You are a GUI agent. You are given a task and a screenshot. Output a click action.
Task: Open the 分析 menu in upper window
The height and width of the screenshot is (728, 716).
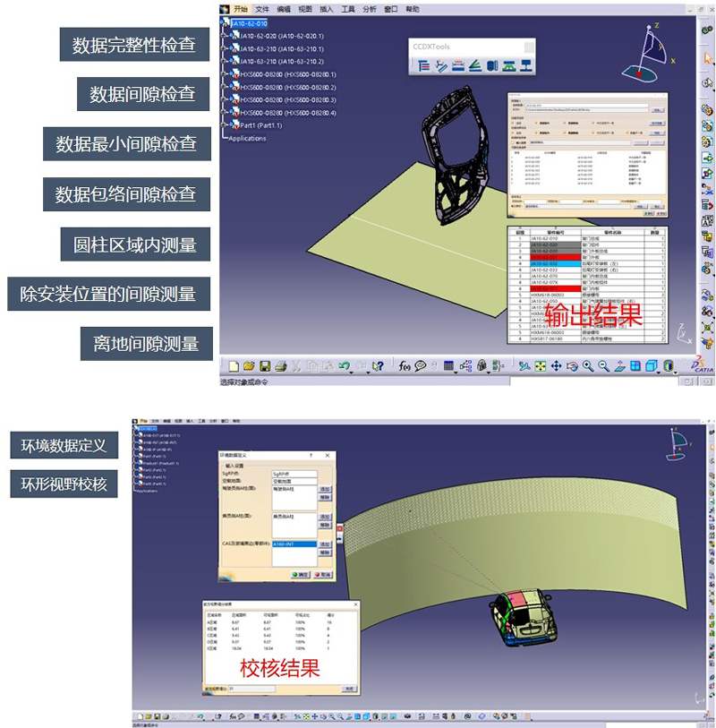point(370,9)
